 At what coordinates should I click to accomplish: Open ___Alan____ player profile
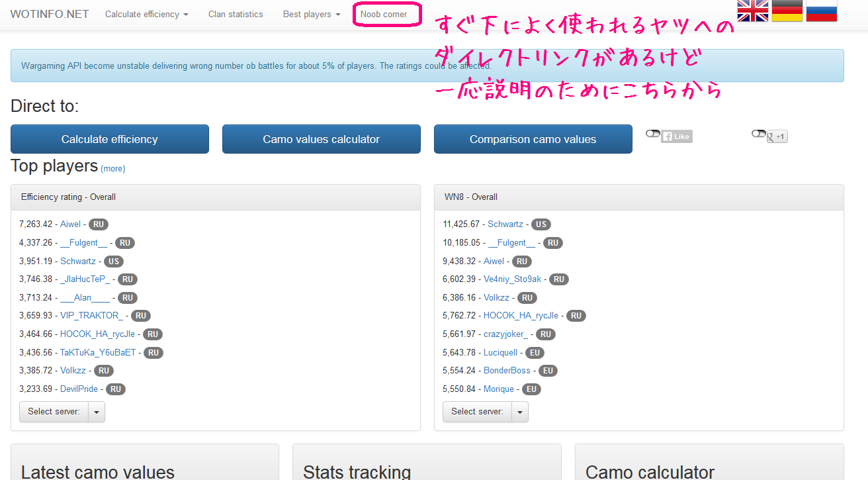[x=85, y=298]
